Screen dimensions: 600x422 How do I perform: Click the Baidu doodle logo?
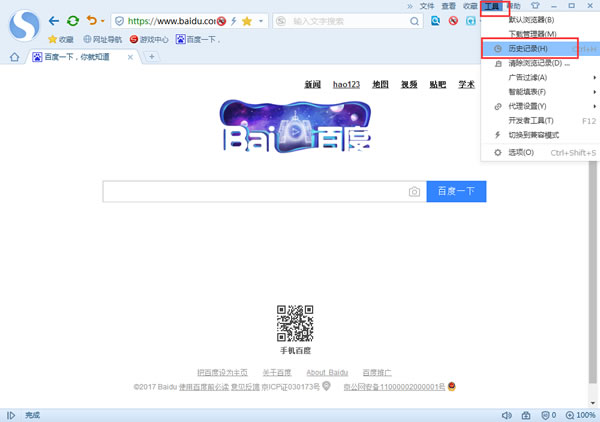click(295, 126)
